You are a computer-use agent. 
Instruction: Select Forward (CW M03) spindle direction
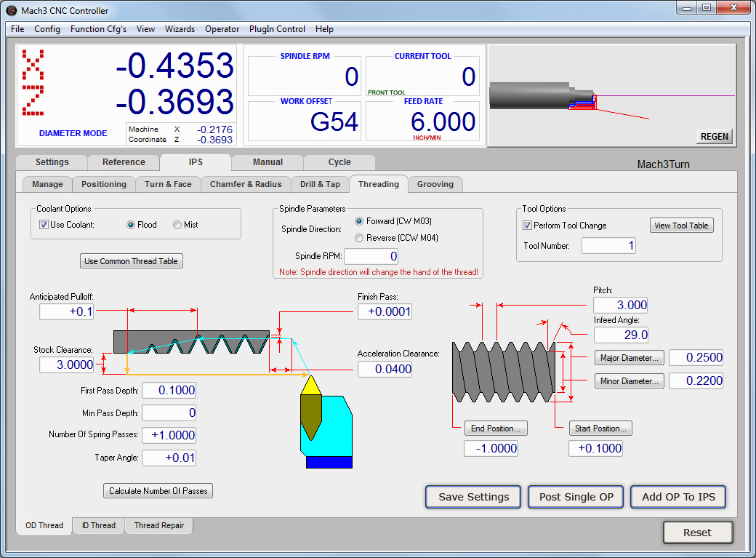(358, 221)
